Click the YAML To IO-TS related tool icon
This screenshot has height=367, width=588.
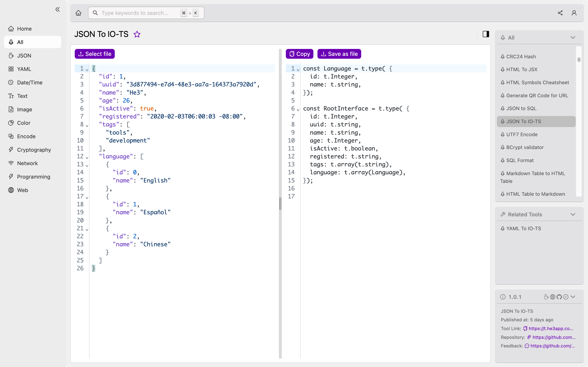tap(503, 228)
